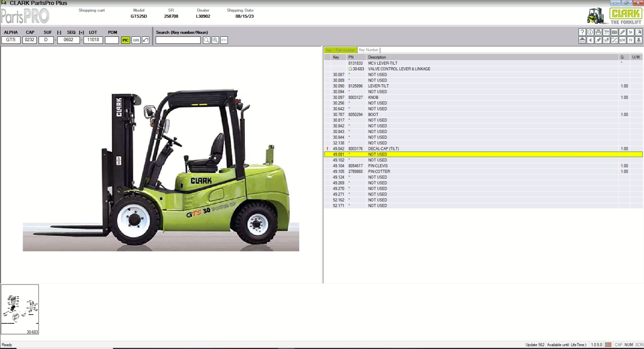644x349 pixels.
Task: Click the empty POM field
Action: [112, 40]
